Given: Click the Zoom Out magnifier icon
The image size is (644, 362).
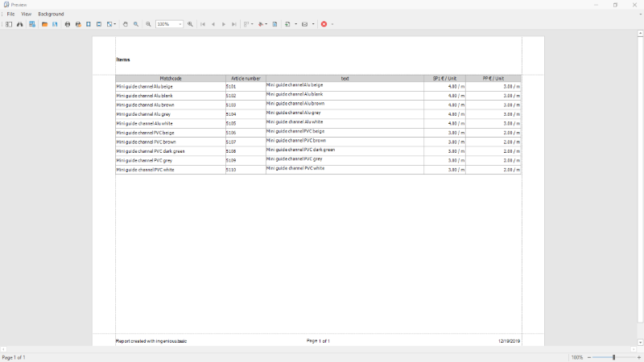Looking at the screenshot, I should (148, 24).
